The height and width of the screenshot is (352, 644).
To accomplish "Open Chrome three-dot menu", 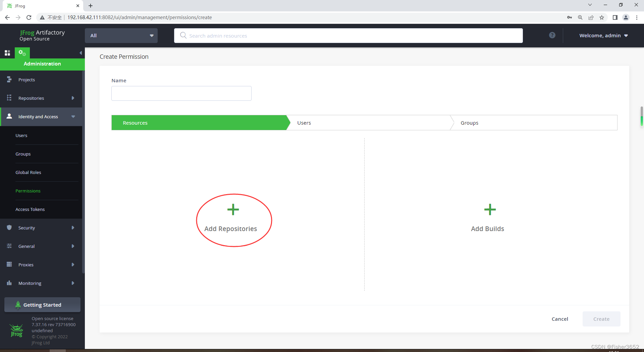I will click(637, 17).
